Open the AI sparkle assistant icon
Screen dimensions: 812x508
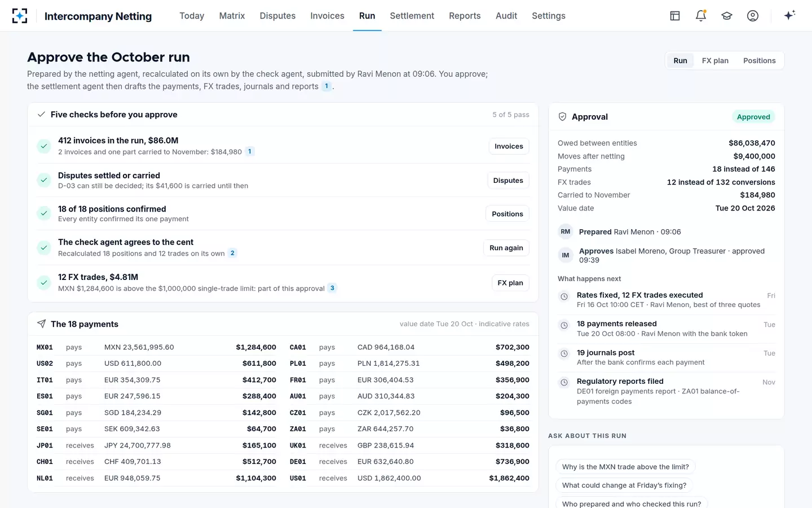pyautogui.click(x=789, y=15)
